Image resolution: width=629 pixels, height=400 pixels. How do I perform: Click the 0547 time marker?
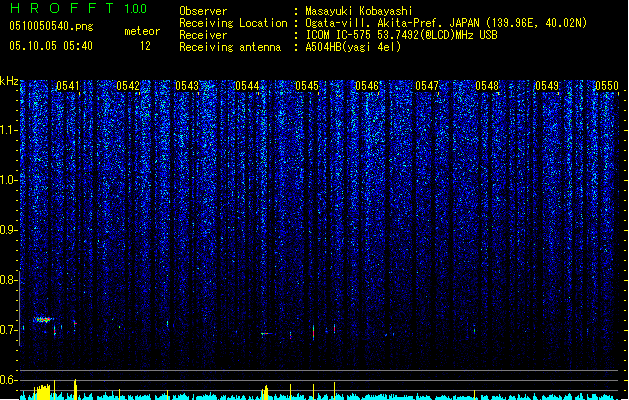click(x=427, y=86)
